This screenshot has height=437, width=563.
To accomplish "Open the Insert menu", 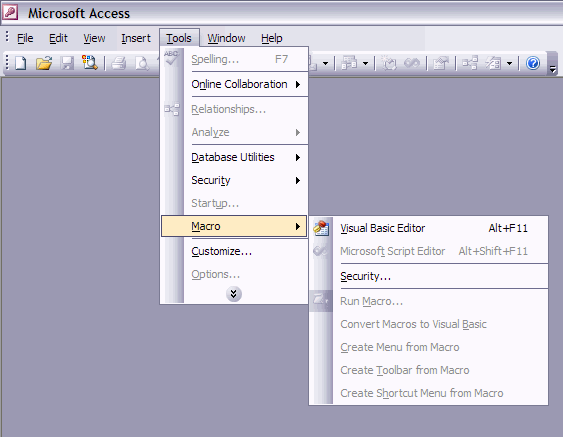I will pyautogui.click(x=136, y=38).
